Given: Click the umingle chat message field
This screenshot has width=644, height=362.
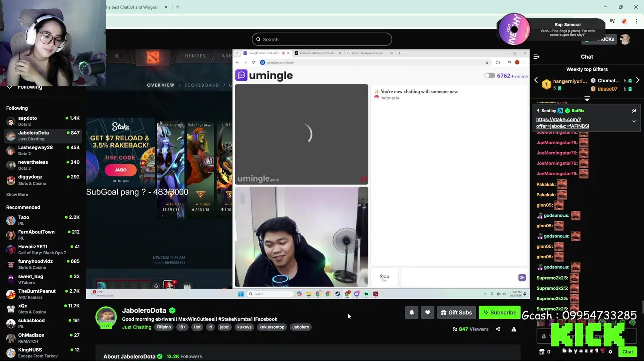Looking at the screenshot, I should click(457, 277).
